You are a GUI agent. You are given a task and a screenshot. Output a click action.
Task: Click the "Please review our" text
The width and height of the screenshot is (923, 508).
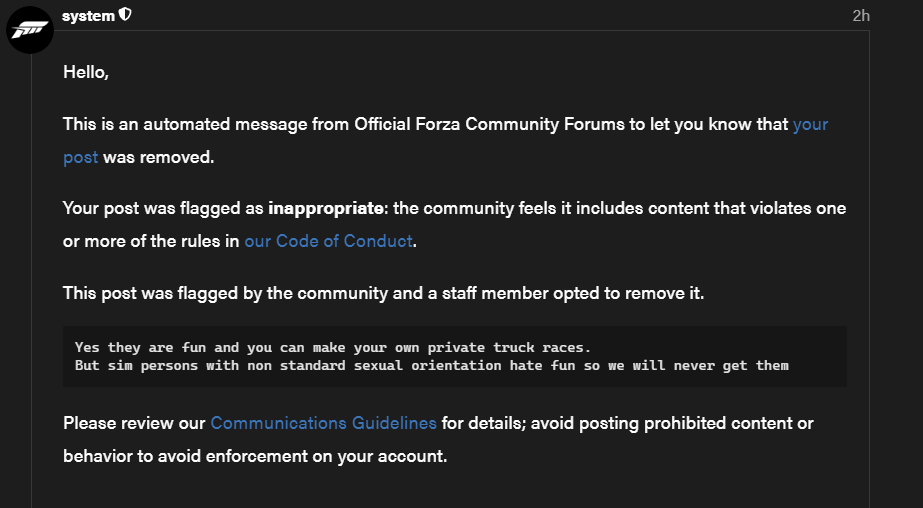point(134,423)
